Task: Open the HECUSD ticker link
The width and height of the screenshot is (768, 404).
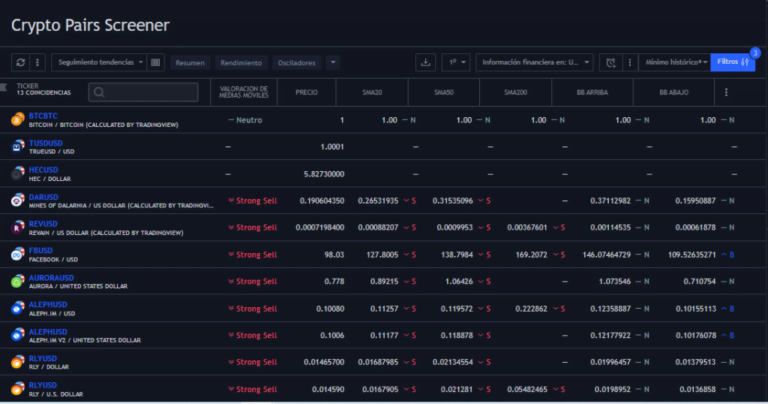Action: coord(43,170)
